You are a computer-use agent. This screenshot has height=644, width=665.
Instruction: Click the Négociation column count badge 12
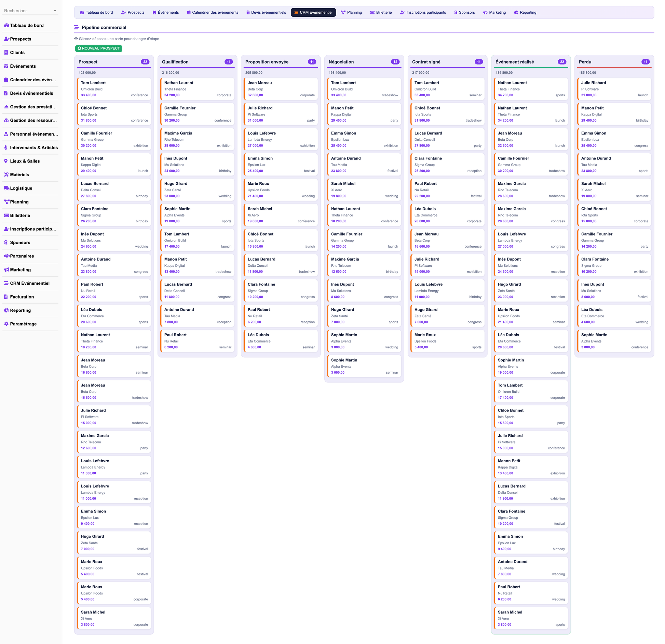(395, 62)
